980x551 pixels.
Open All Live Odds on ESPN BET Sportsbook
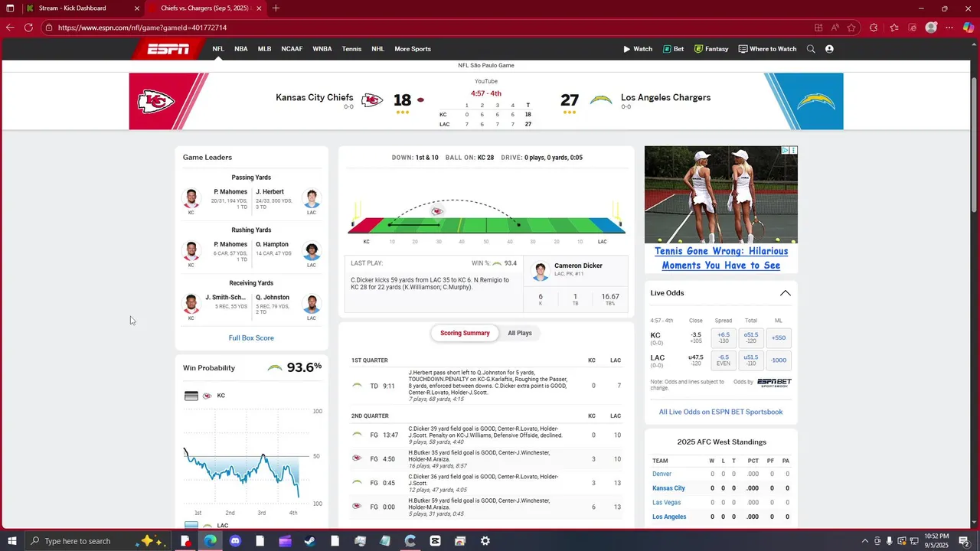click(720, 412)
